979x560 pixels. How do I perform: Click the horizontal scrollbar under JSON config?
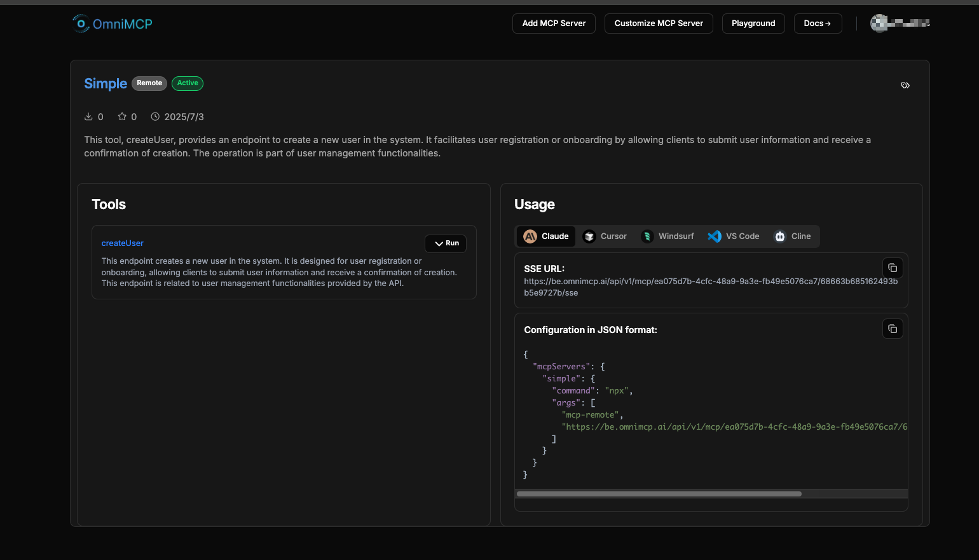(x=659, y=494)
